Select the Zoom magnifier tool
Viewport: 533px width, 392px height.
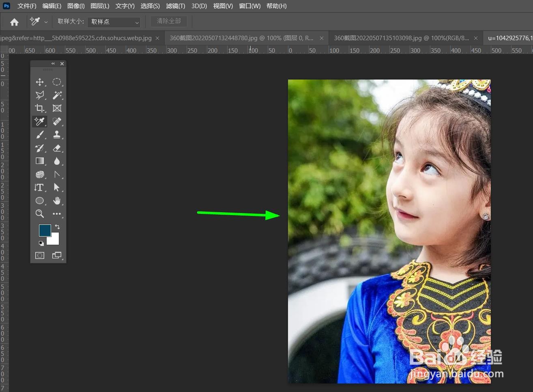pyautogui.click(x=40, y=213)
